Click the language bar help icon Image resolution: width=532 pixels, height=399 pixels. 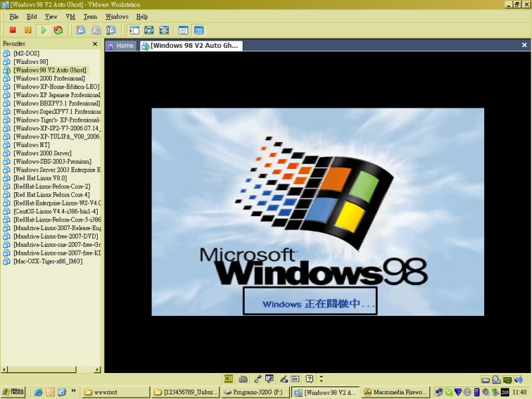click(309, 378)
